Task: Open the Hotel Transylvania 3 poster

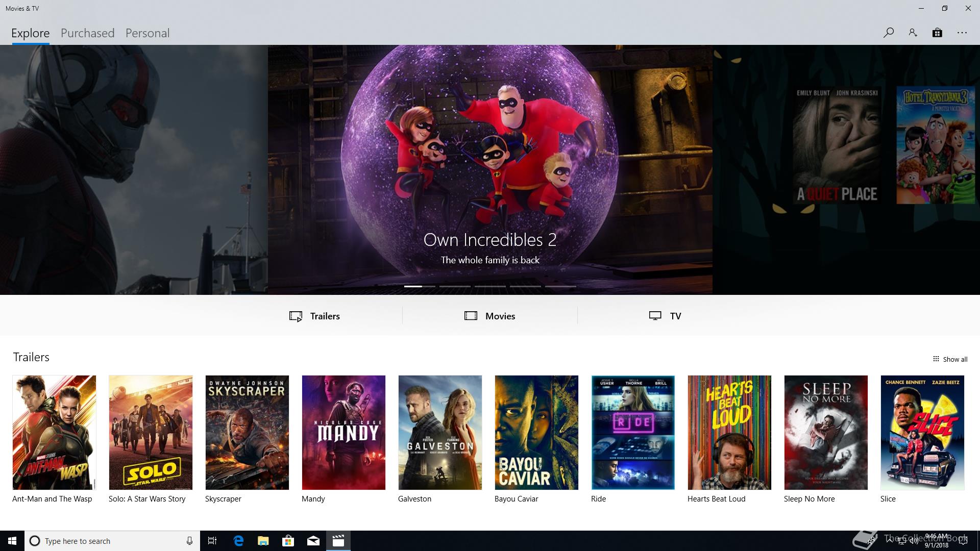Action: click(935, 145)
